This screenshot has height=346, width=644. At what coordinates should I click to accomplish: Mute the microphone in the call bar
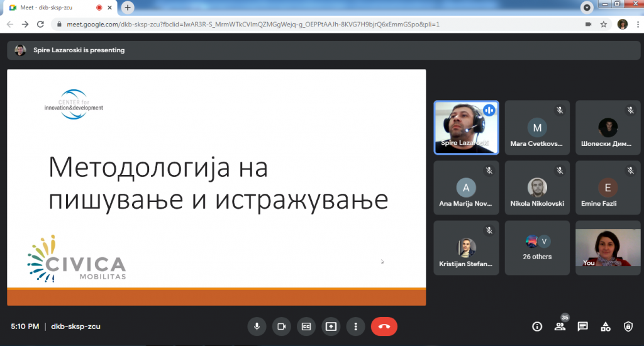[257, 326]
